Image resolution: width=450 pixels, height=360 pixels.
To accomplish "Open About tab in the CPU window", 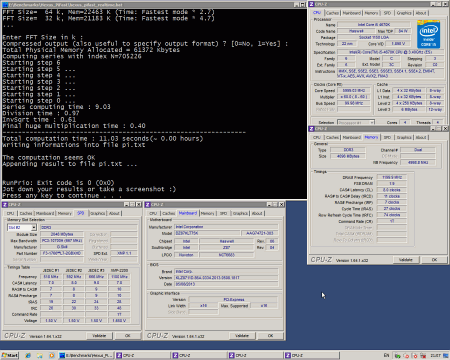I will point(421,13).
